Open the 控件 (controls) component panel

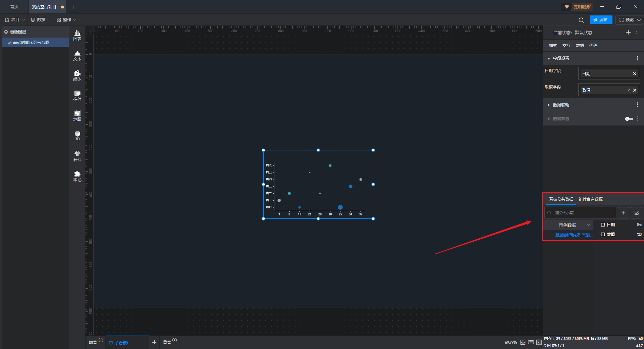(77, 96)
